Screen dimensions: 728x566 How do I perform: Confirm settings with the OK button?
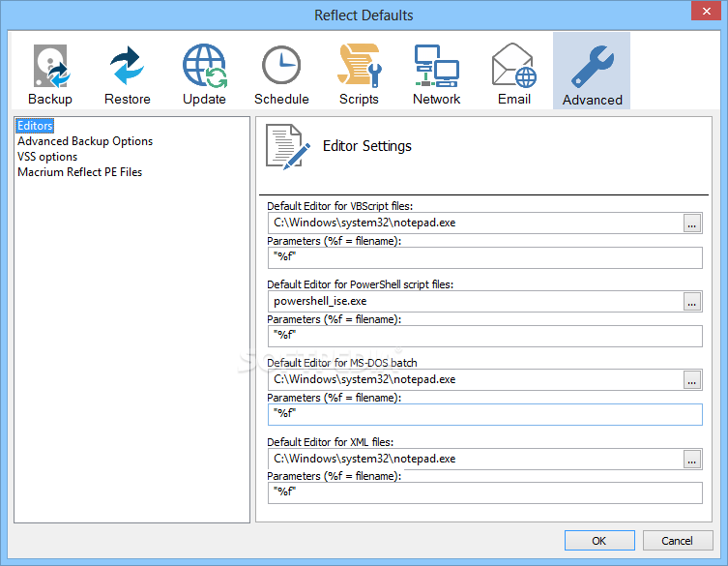(599, 541)
